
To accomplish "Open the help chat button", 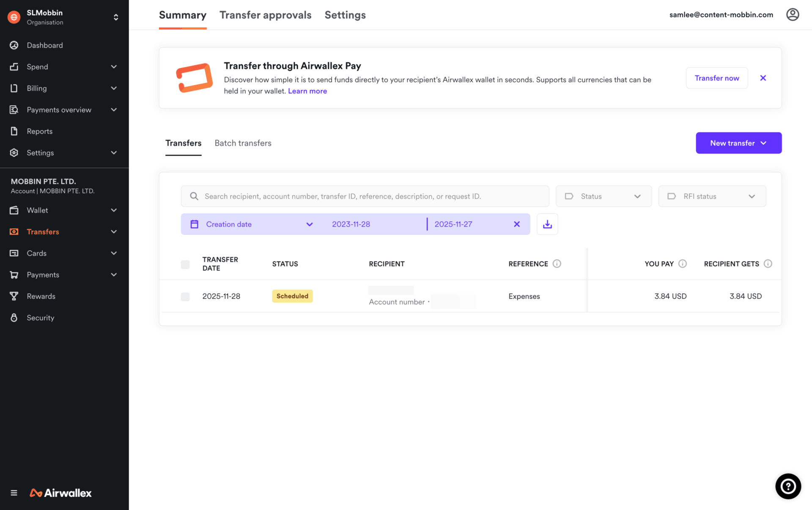I will point(788,486).
